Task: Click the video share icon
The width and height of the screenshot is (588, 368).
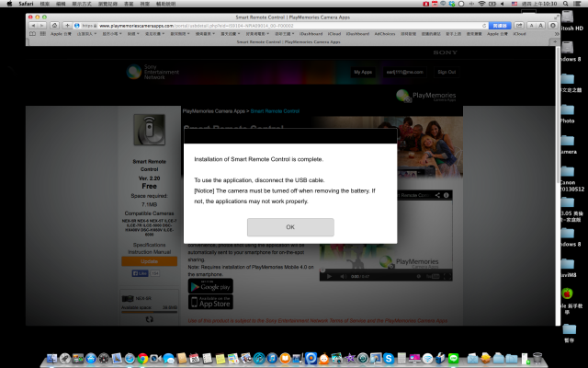Action: pos(437,195)
